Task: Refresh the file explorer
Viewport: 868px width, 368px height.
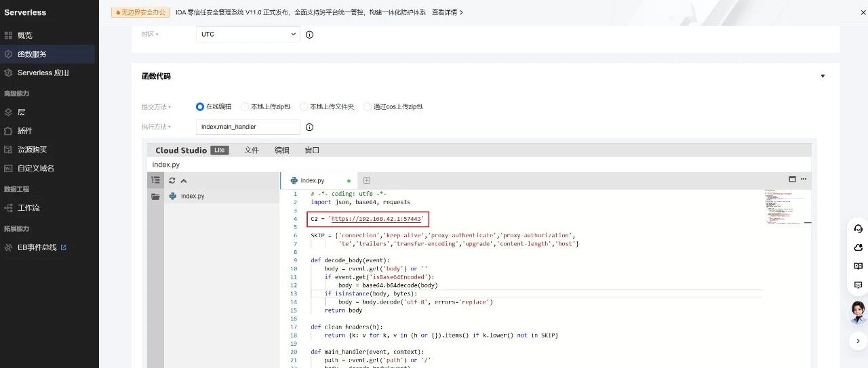Action: coord(172,181)
